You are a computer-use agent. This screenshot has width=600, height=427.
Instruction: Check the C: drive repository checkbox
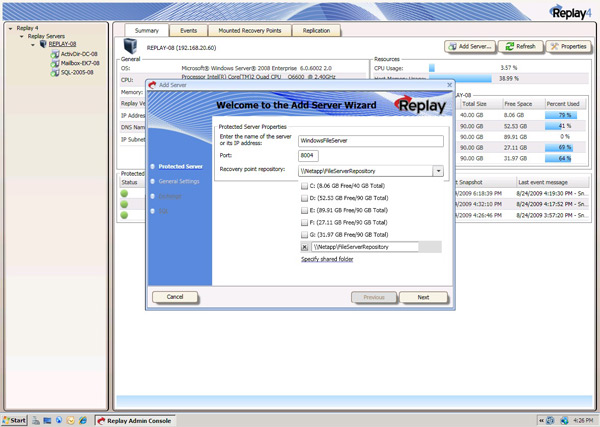click(x=305, y=188)
